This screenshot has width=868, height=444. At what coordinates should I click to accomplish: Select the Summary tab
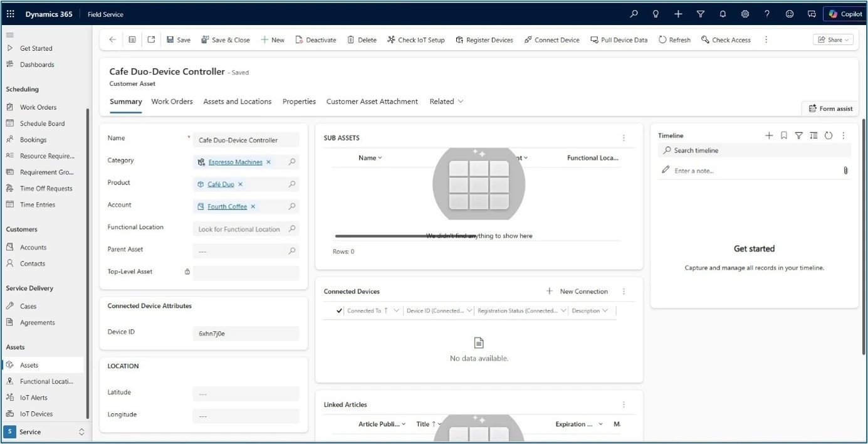point(126,101)
